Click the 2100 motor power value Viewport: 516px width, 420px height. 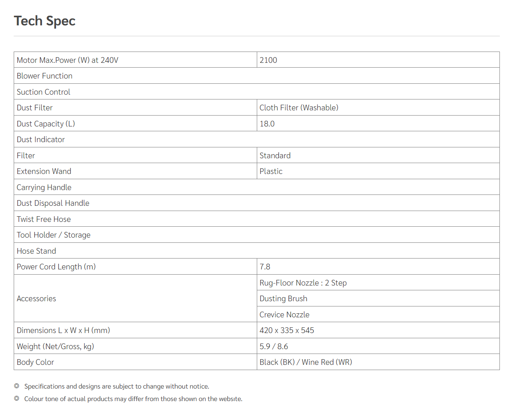coord(268,60)
